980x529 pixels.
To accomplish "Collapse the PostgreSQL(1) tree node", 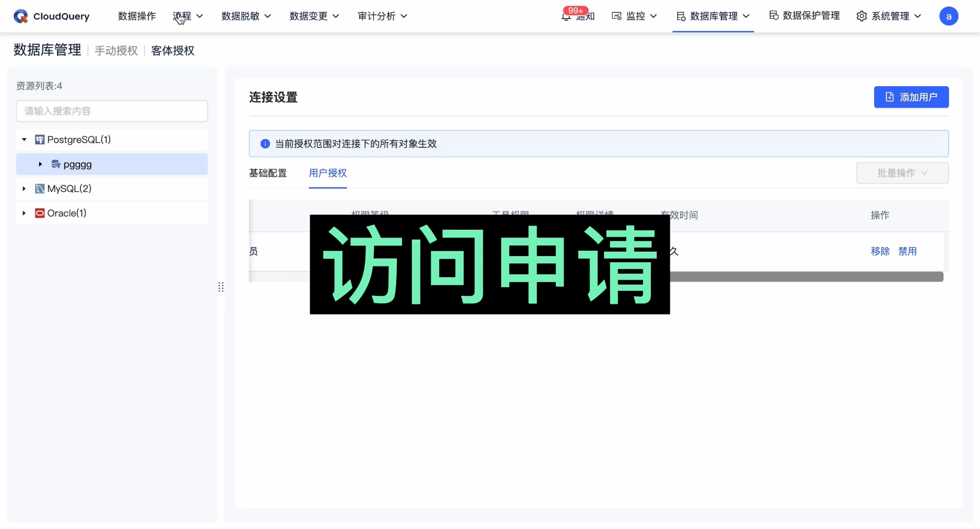I will click(x=24, y=140).
